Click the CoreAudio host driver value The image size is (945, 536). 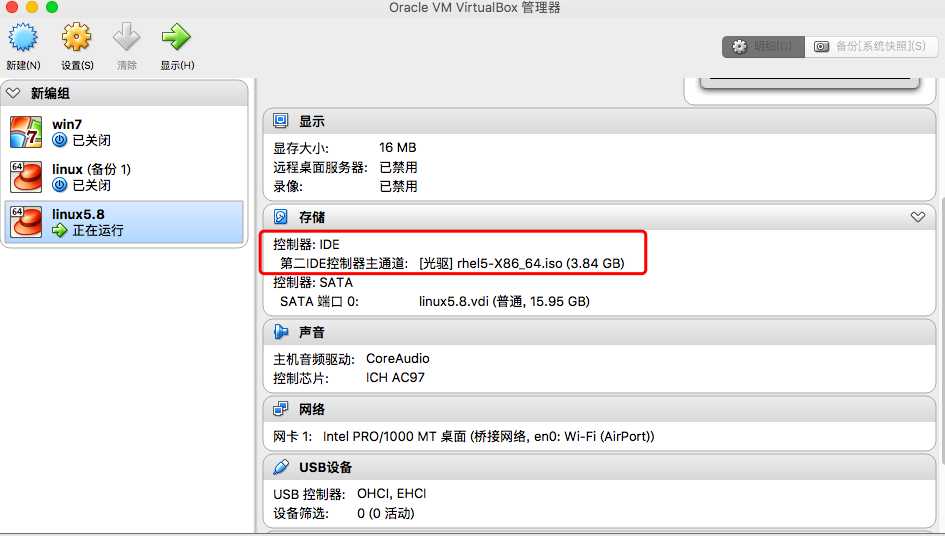(x=398, y=359)
